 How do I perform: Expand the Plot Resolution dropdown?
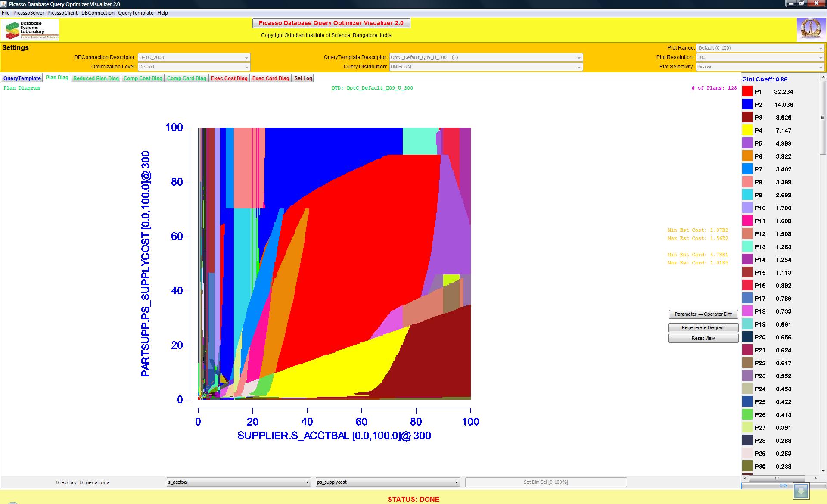(760, 57)
